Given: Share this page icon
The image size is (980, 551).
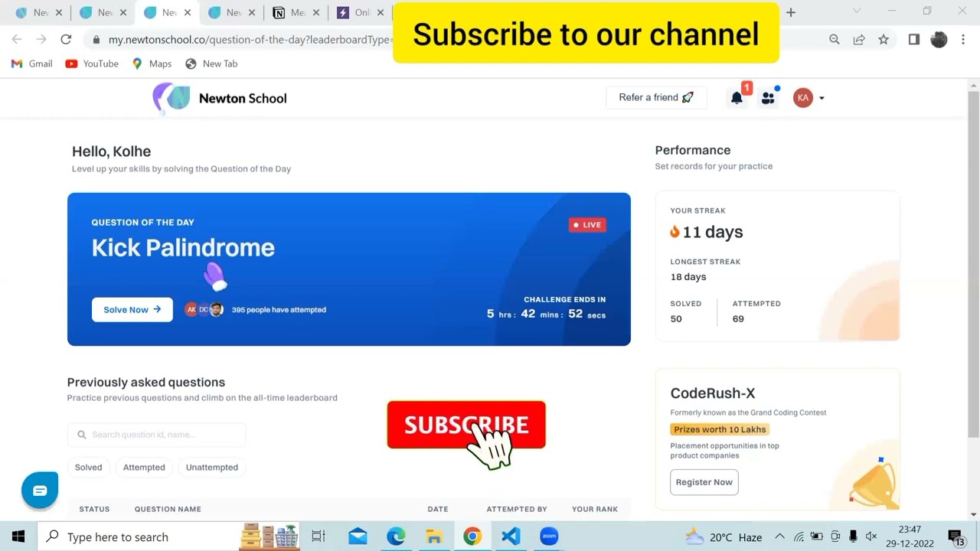Looking at the screenshot, I should click(x=859, y=39).
